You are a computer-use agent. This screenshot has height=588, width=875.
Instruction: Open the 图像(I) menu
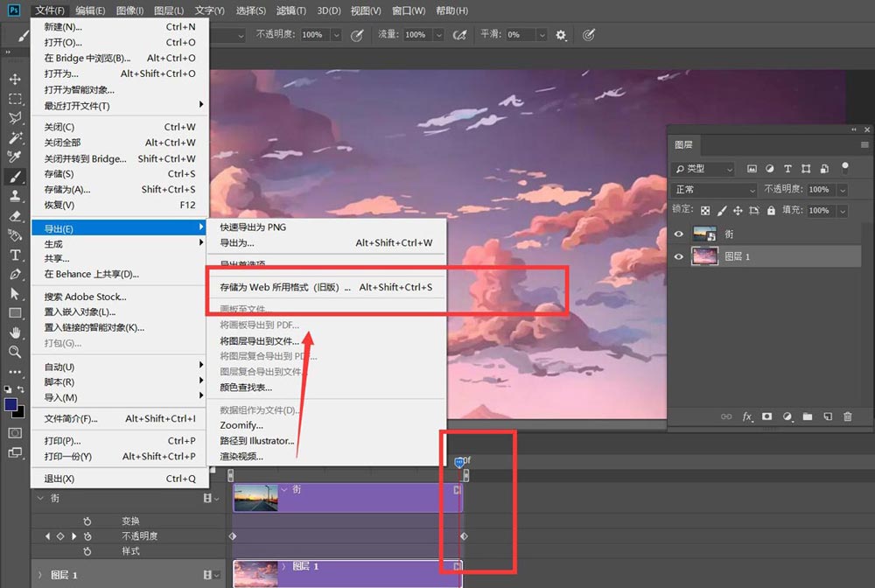coord(129,10)
